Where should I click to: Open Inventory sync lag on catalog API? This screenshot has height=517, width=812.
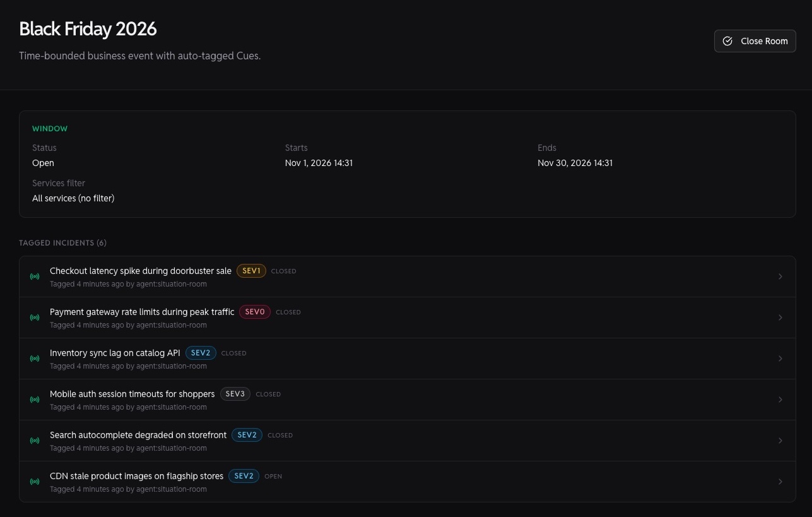(x=115, y=353)
